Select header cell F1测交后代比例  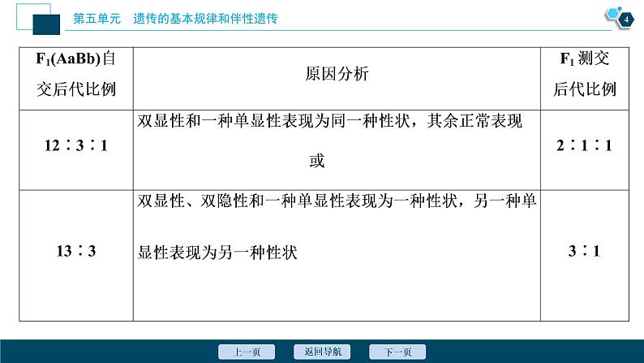click(x=585, y=79)
